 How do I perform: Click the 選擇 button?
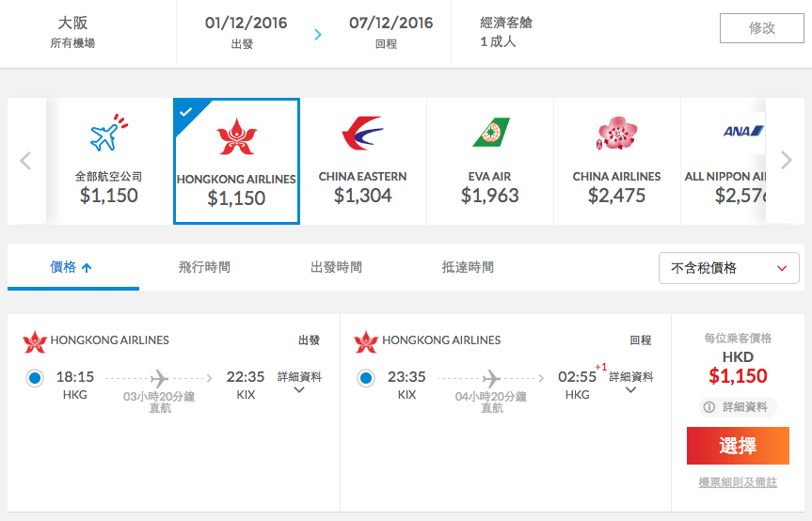click(x=738, y=446)
